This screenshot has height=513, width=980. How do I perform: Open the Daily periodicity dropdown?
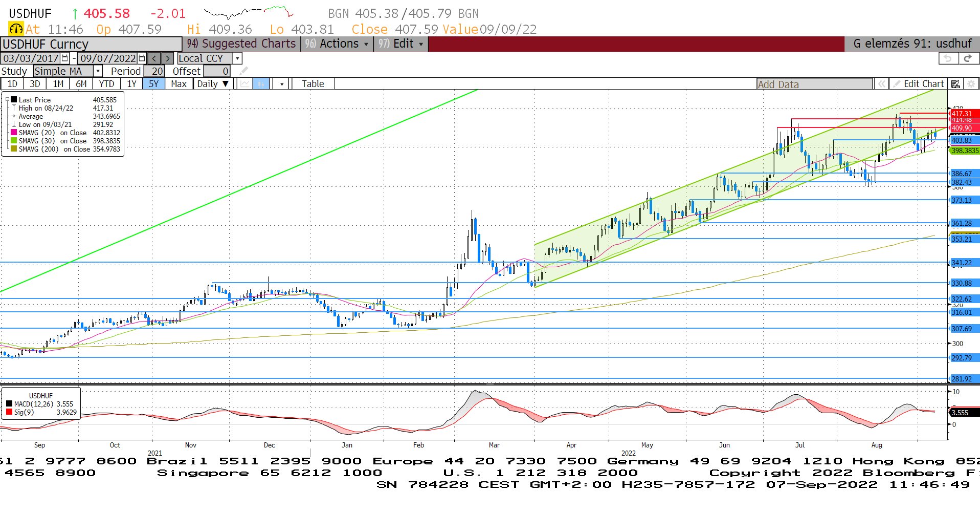click(213, 84)
